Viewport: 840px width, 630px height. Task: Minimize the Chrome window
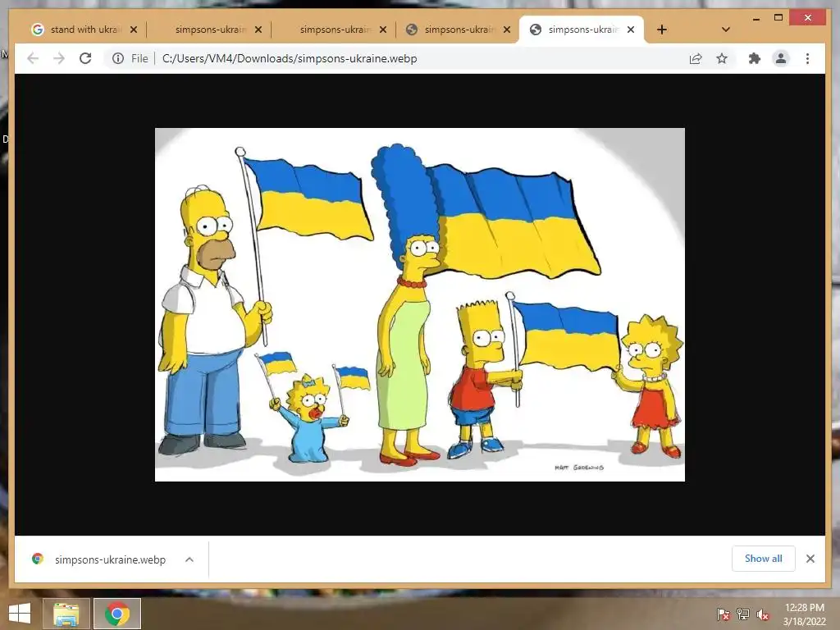click(756, 18)
